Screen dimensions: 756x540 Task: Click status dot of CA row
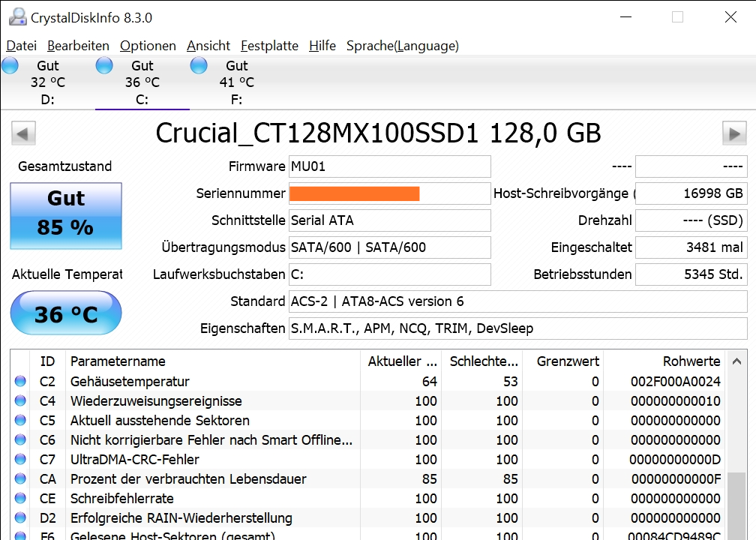pyautogui.click(x=20, y=478)
